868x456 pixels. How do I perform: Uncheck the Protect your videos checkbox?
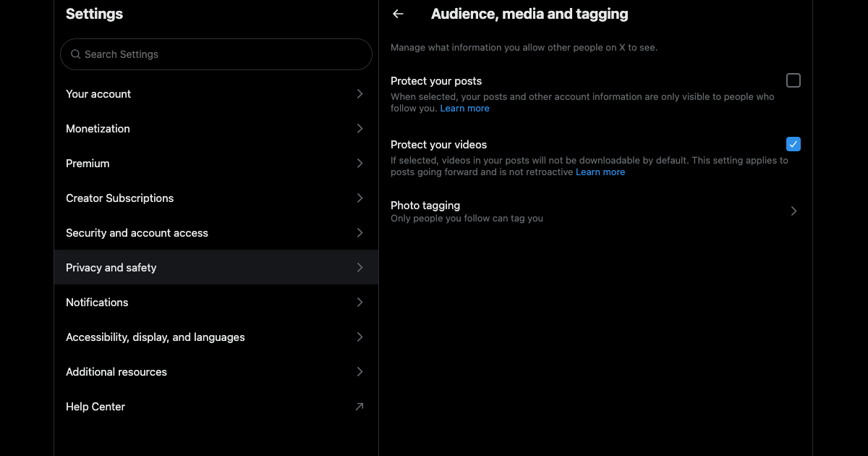point(793,144)
